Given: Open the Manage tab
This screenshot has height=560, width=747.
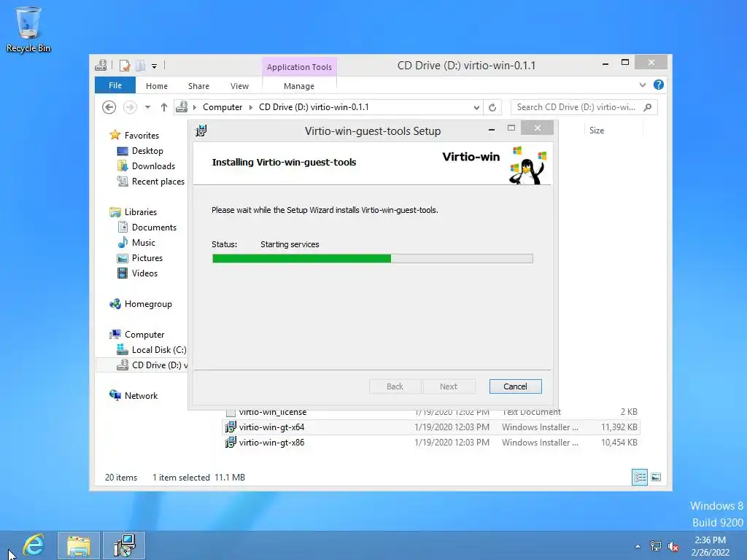Looking at the screenshot, I should point(299,86).
